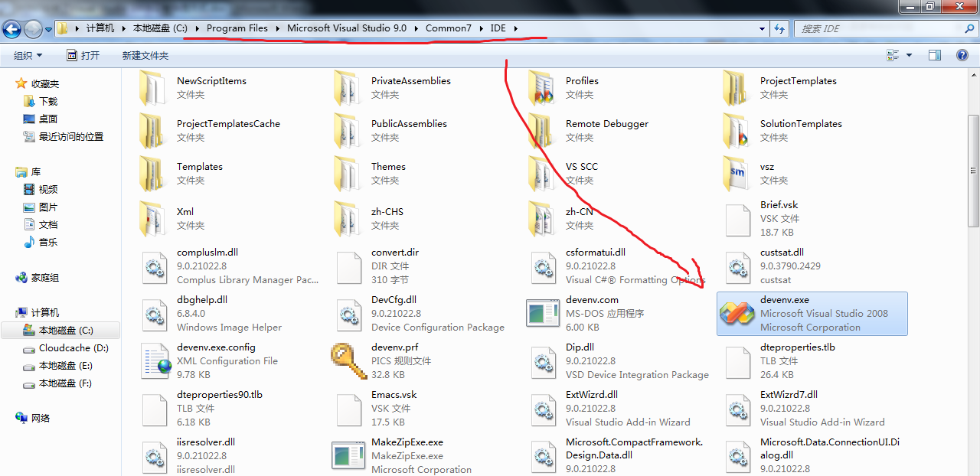Viewport: 980px width, 476px height.
Task: Click the devenv.exe.config XML file icon
Action: 155,361
